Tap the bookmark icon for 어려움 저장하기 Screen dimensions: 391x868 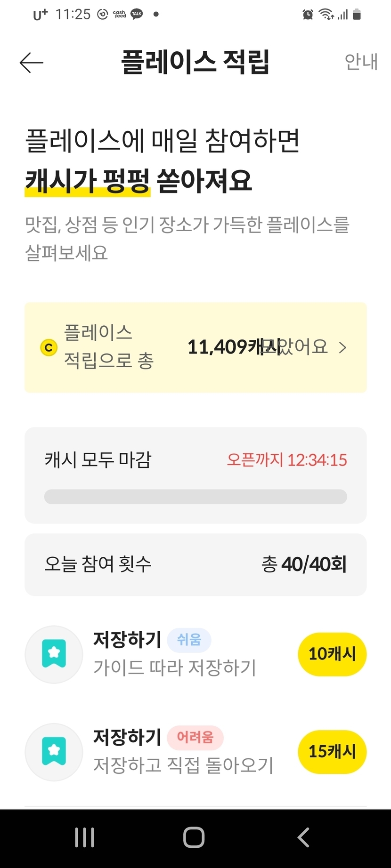(54, 752)
